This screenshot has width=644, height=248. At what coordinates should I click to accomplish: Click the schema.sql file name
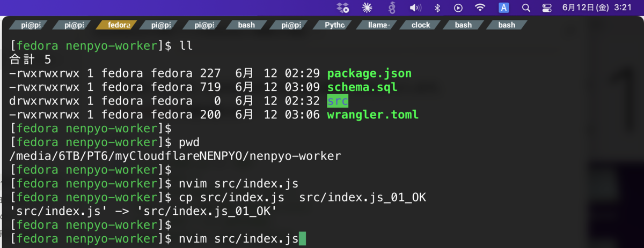click(x=362, y=87)
